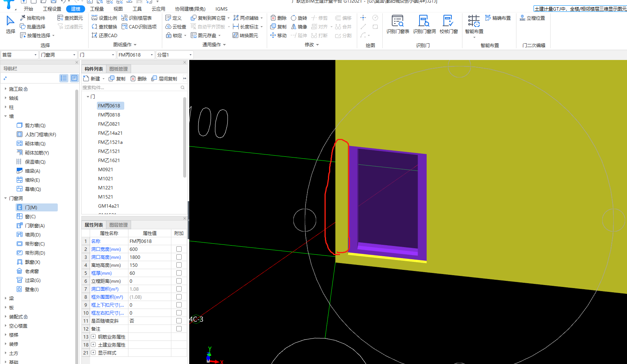Click 设置比例 set scale tool
Viewport: 627px width, 364px height.
click(x=104, y=18)
